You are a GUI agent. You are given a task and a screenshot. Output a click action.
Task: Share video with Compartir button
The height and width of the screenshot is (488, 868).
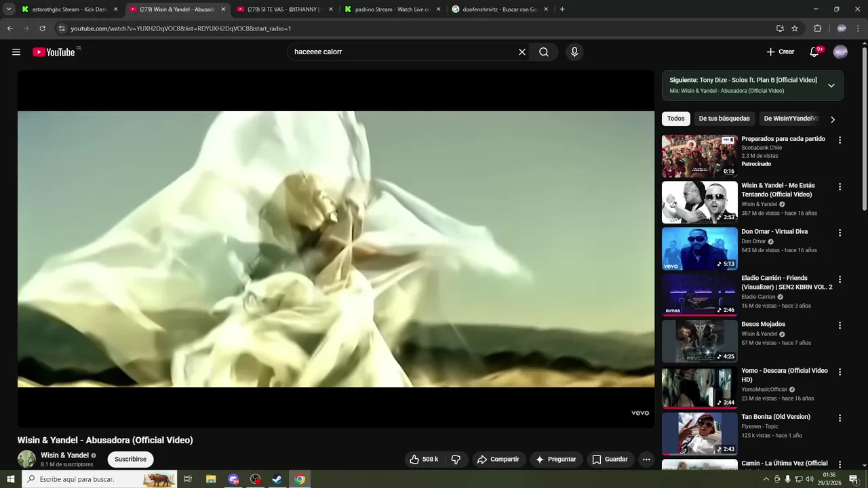[498, 460]
